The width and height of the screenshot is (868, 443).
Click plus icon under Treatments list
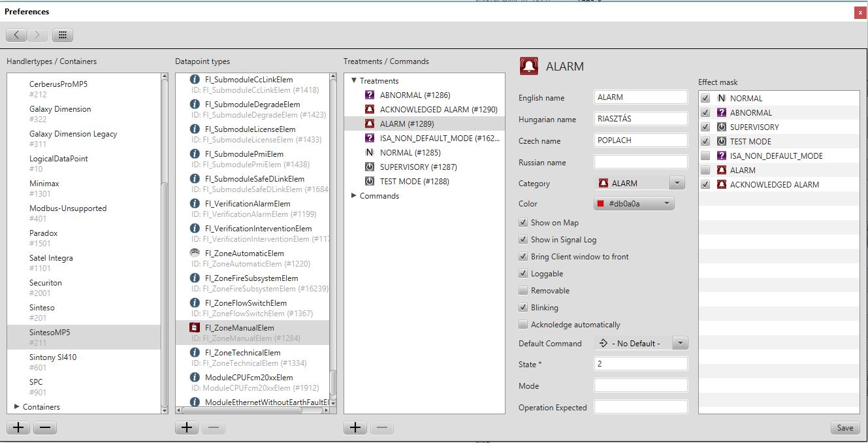355,428
